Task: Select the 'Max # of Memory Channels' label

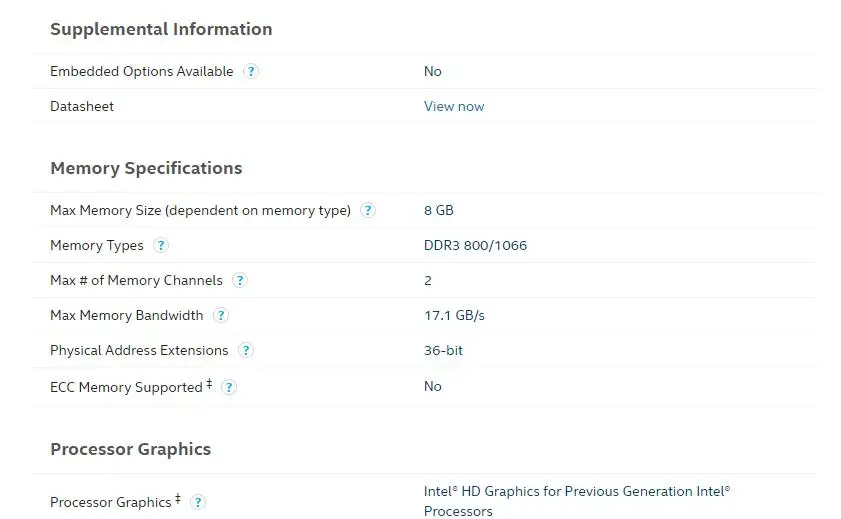Action: coord(136,280)
